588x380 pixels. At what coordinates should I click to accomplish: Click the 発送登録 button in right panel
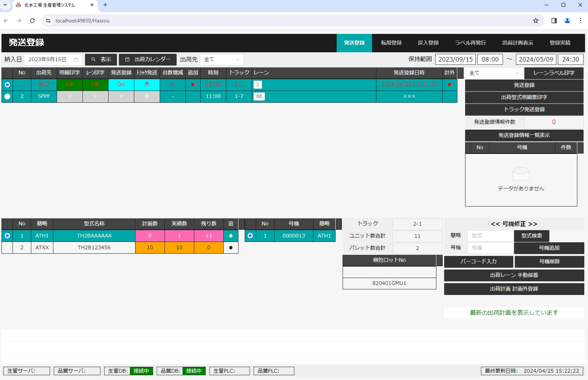pos(524,85)
